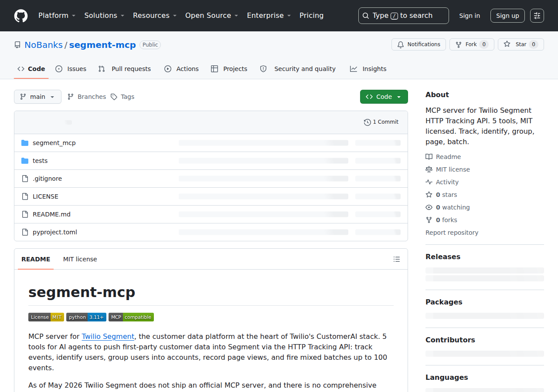Open appearance settings icon button

(x=537, y=16)
